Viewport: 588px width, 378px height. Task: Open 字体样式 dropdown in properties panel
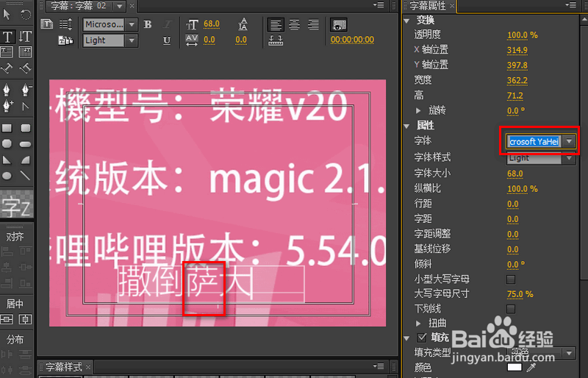coord(569,158)
